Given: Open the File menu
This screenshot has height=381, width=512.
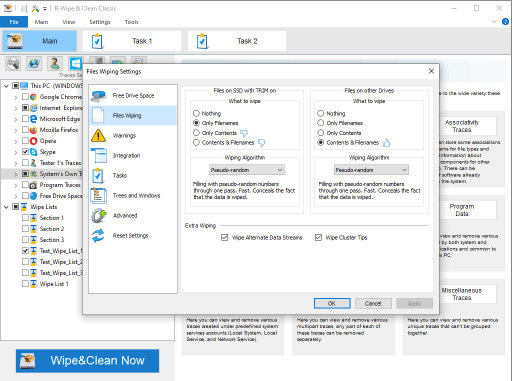Looking at the screenshot, I should (14, 22).
